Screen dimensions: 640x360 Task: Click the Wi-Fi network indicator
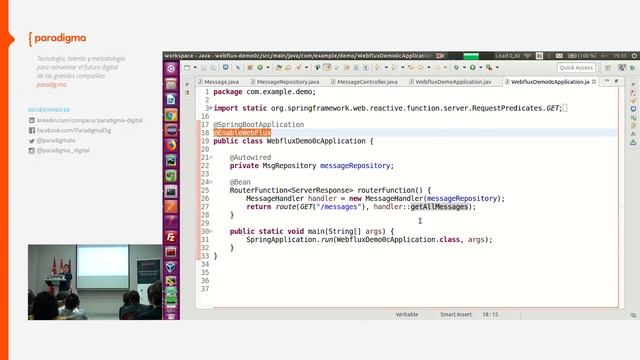528,56
